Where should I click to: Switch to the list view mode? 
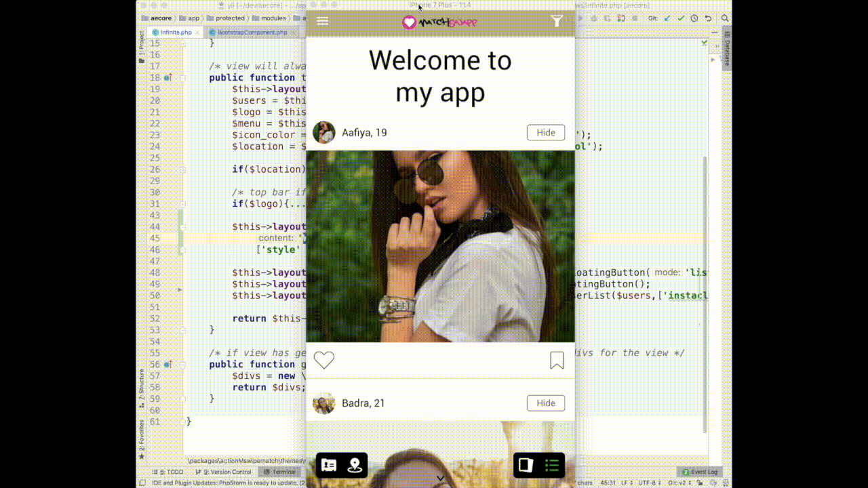[552, 465]
